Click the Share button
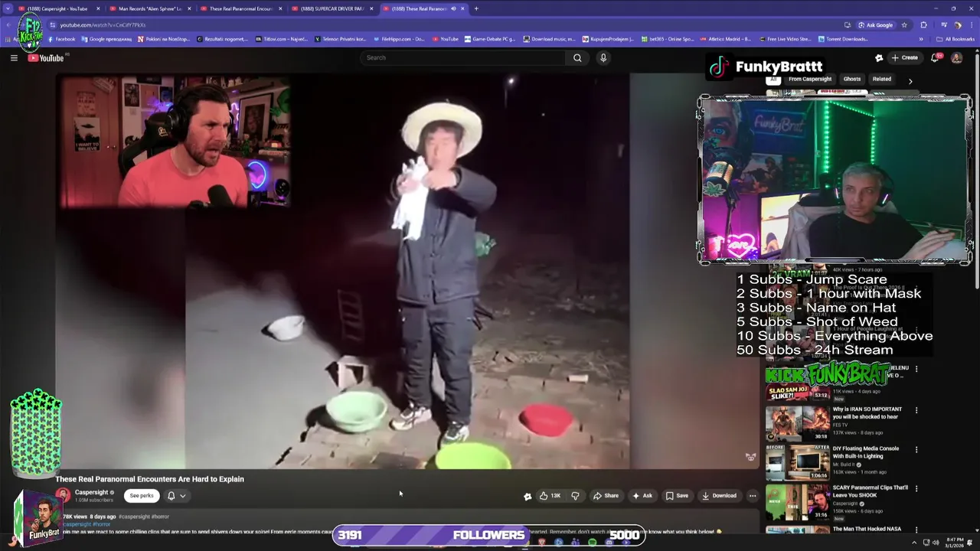 coord(606,496)
